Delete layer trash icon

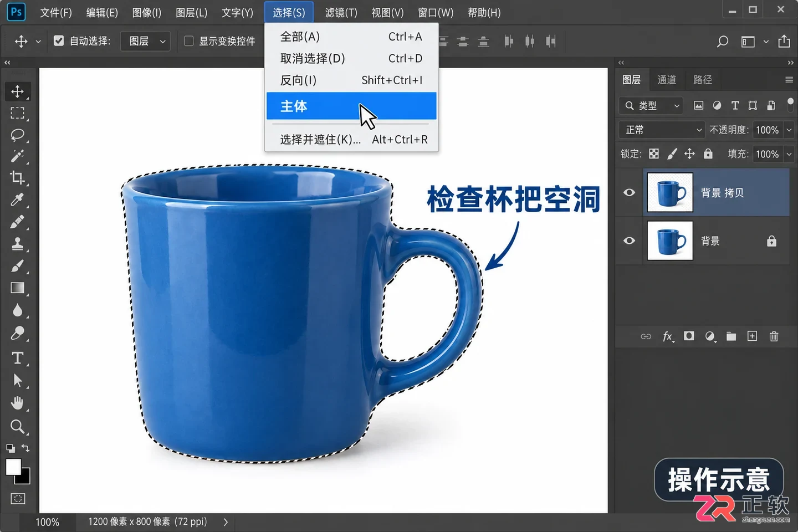coord(774,336)
